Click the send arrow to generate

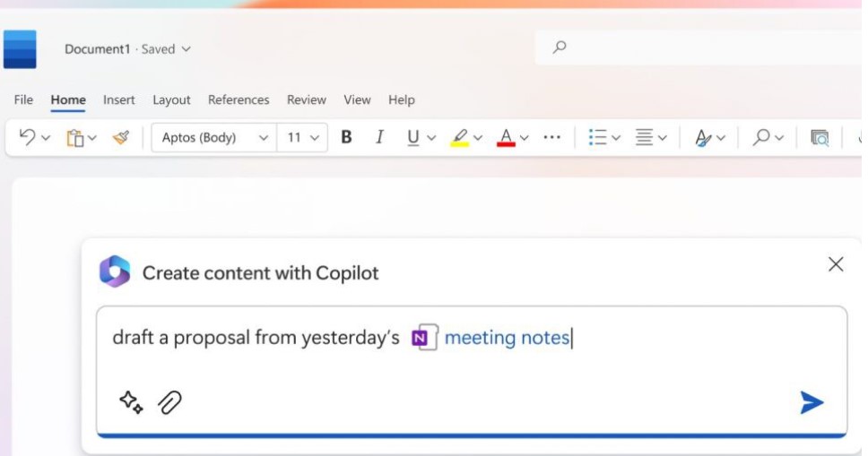[812, 402]
